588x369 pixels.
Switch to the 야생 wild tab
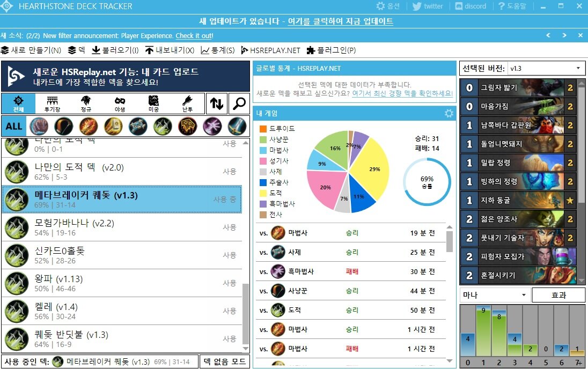point(120,104)
